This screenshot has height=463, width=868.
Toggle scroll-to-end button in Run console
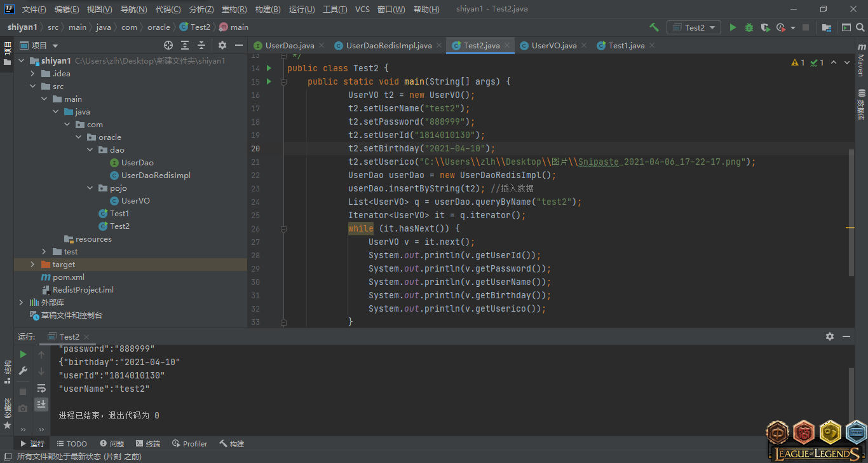41,404
